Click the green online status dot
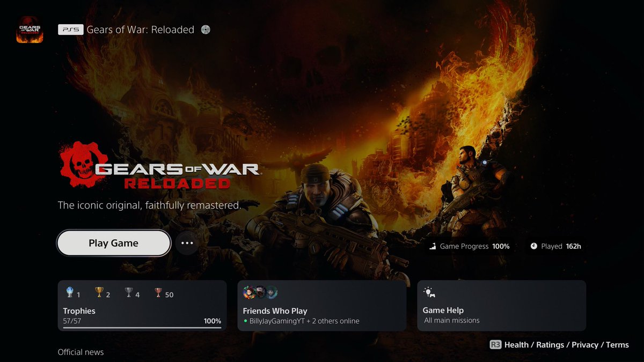Screen dimensions: 644x362 [x=245, y=321]
